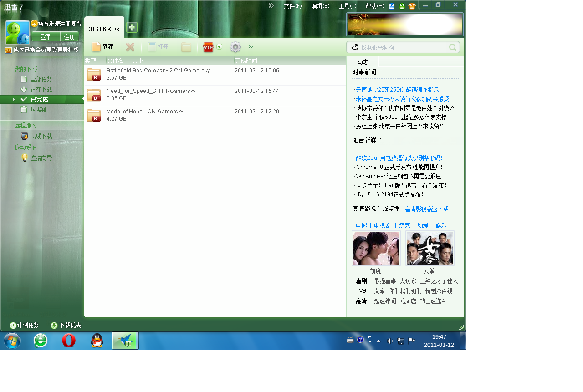Click the red VIP icon
The image size is (583, 392).
pyautogui.click(x=208, y=47)
